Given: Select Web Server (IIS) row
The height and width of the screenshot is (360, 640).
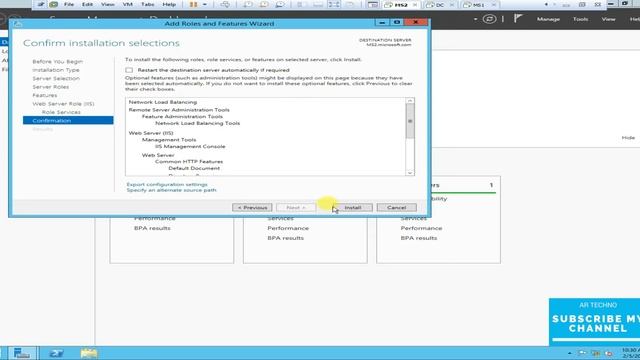Looking at the screenshot, I should tap(151, 133).
